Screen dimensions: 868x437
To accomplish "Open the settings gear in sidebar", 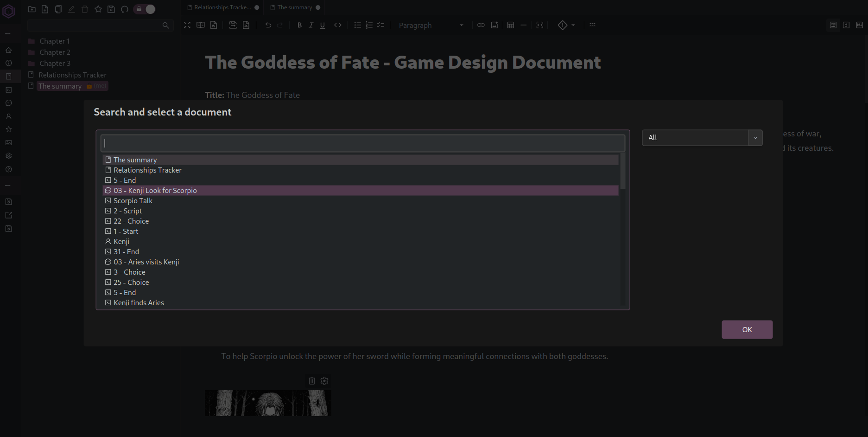I will (x=8, y=155).
